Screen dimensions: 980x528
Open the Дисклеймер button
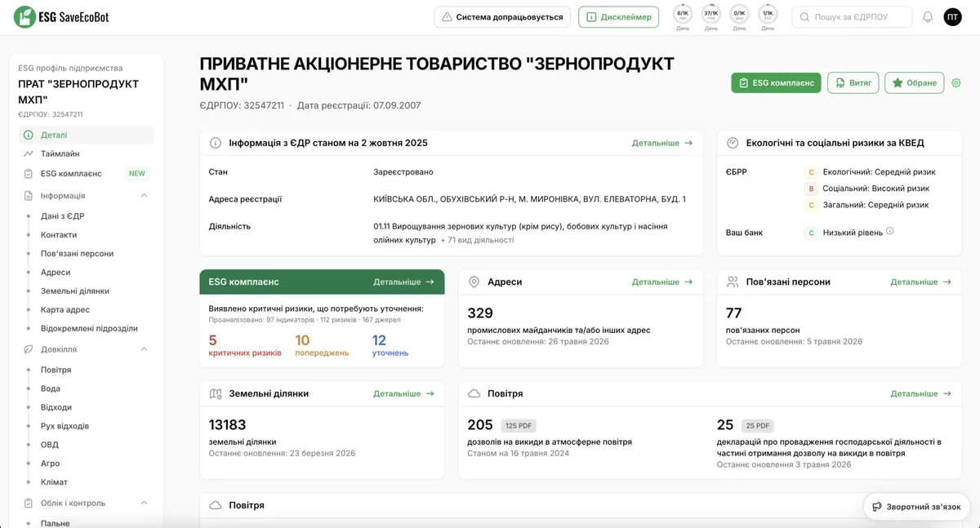(618, 17)
